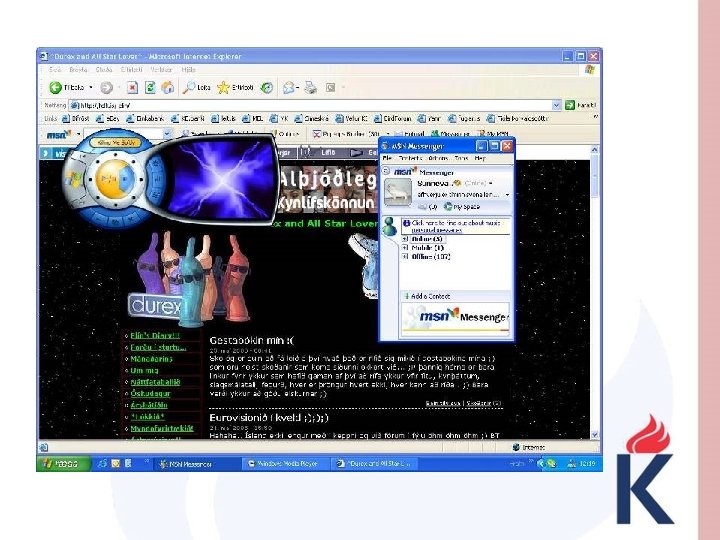Click Einkabanki link in Links bar
This screenshot has width=720, height=540.
[145, 118]
